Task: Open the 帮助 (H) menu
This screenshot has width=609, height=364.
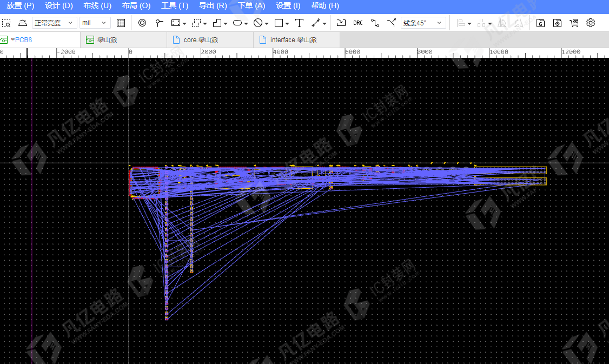Action: coord(325,6)
